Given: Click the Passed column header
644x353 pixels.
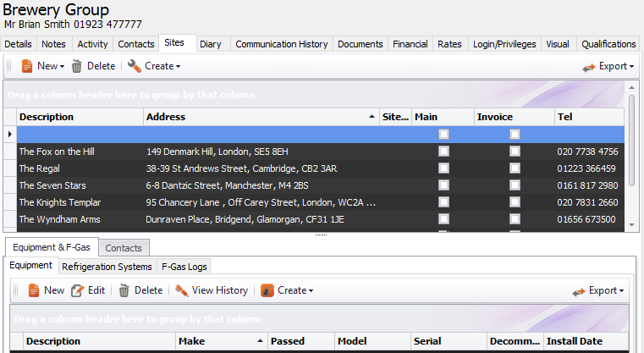Looking at the screenshot, I should click(301, 341).
